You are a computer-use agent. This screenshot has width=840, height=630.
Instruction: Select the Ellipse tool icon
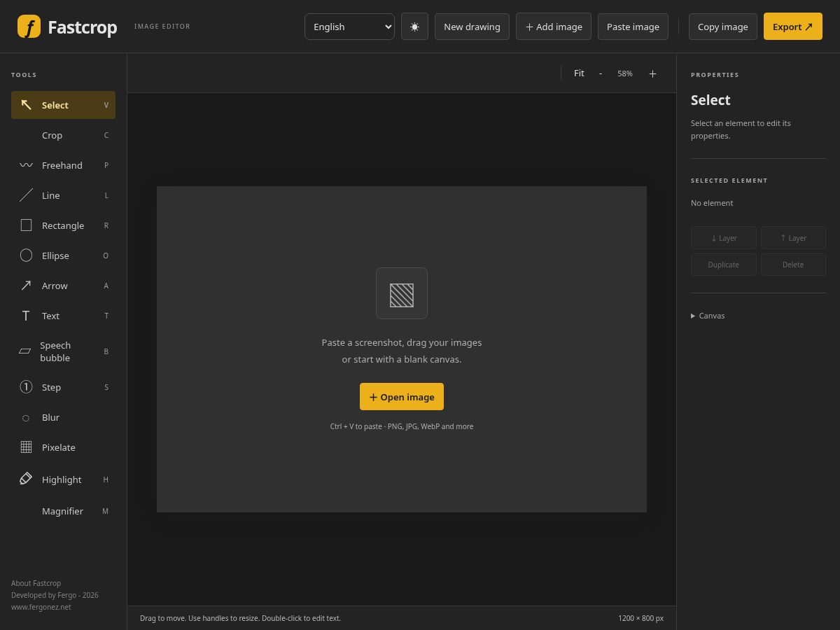point(26,255)
